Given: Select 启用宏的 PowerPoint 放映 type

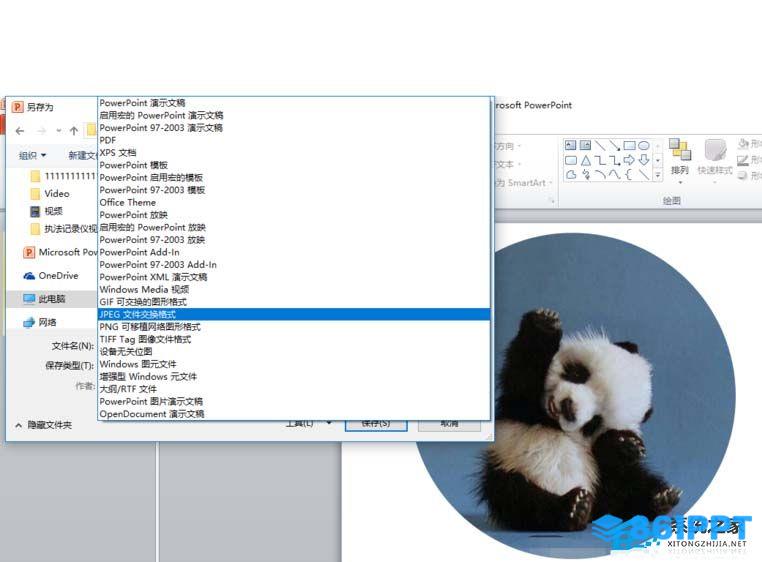Looking at the screenshot, I should coord(294,228).
